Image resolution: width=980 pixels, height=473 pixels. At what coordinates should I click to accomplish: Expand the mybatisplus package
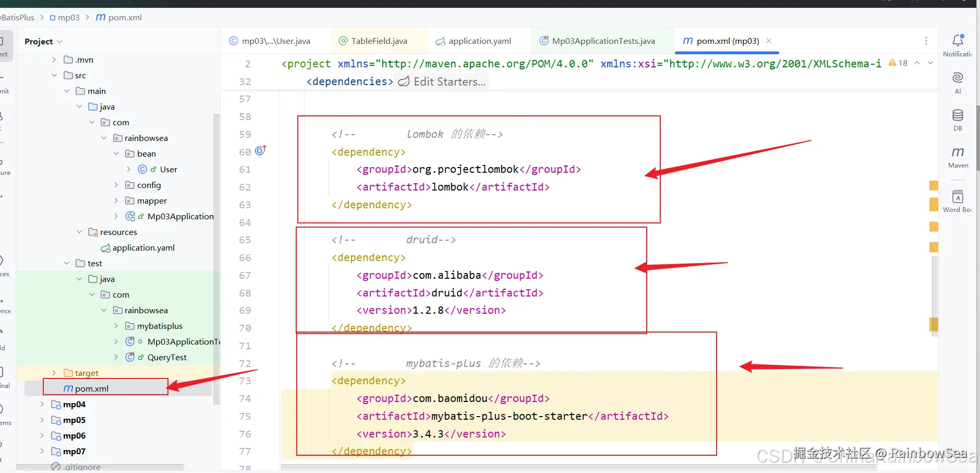click(116, 326)
